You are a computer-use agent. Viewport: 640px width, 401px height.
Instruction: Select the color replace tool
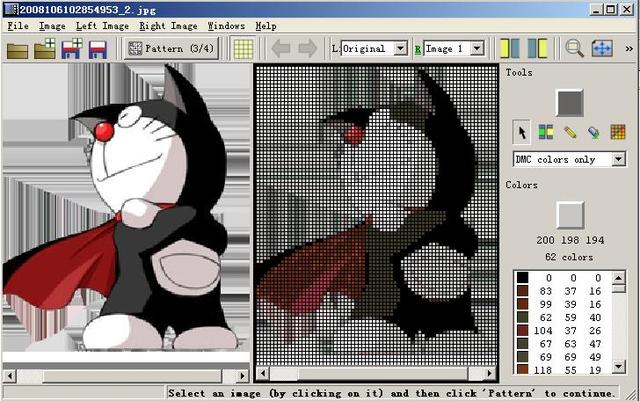(x=546, y=132)
